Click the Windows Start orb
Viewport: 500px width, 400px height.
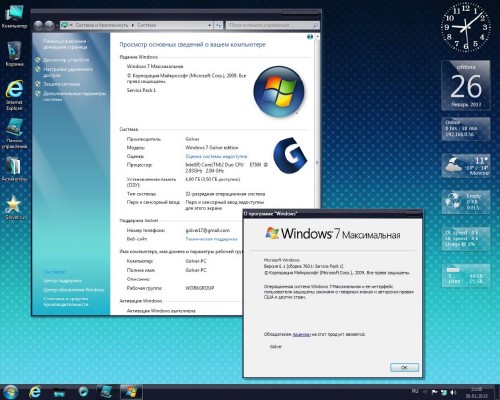[x=11, y=392]
